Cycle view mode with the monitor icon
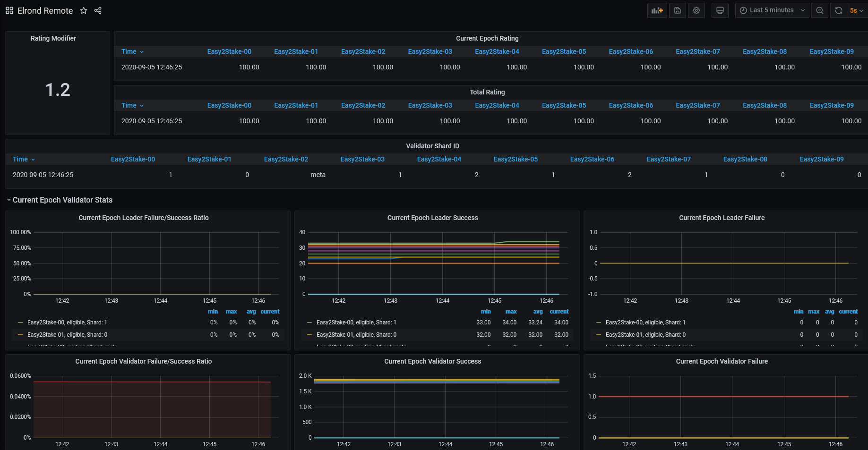Viewport: 868px width, 450px height. 720,10
